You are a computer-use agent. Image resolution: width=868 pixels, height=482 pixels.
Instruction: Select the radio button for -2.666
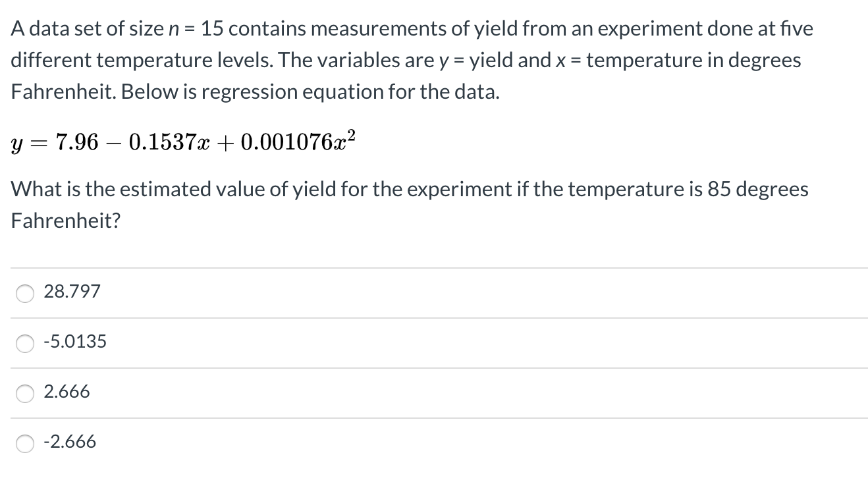pyautogui.click(x=24, y=444)
